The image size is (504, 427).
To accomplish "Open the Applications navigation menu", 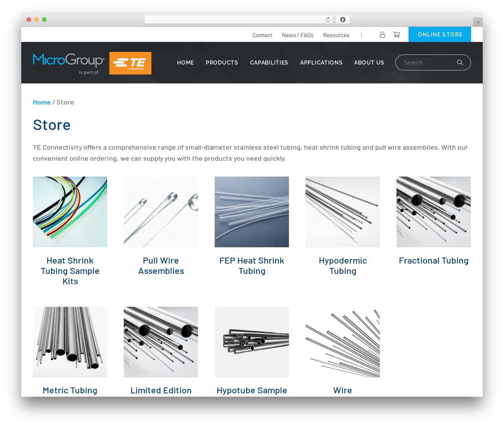I will tap(321, 63).
